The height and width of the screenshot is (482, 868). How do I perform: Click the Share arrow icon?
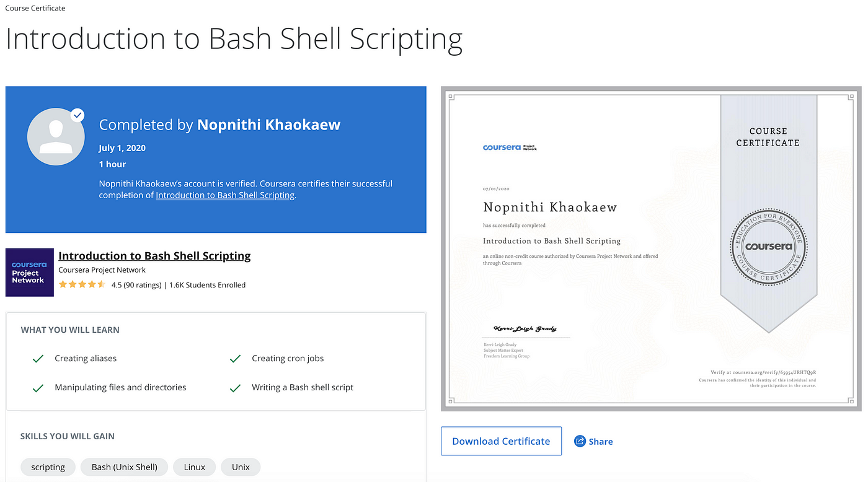click(580, 441)
